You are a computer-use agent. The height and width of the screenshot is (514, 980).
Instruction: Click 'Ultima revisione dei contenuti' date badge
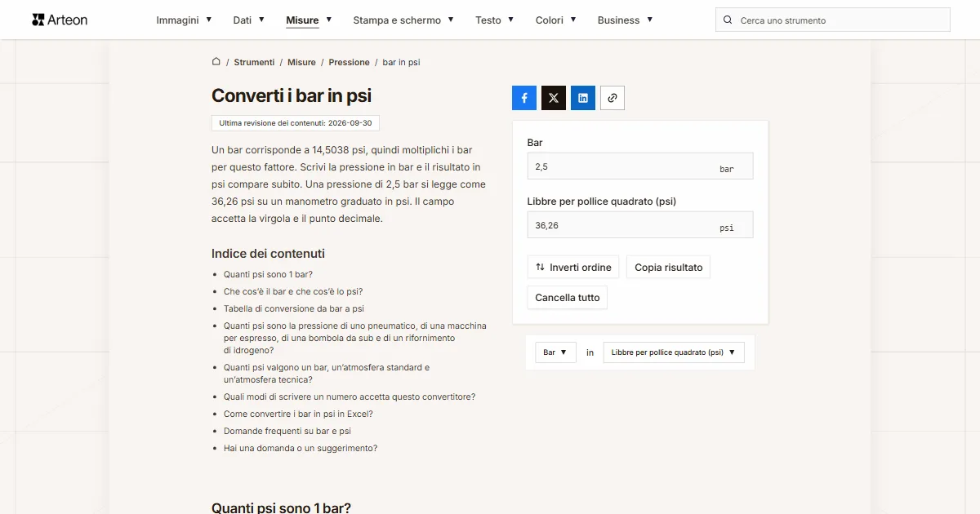[296, 123]
